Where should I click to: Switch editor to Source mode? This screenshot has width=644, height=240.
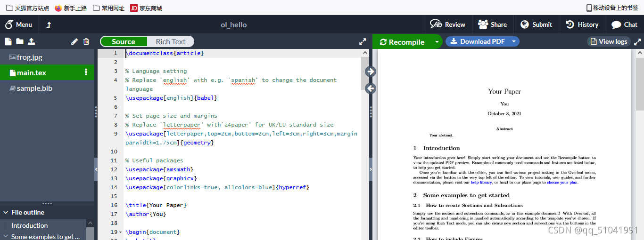(124, 41)
